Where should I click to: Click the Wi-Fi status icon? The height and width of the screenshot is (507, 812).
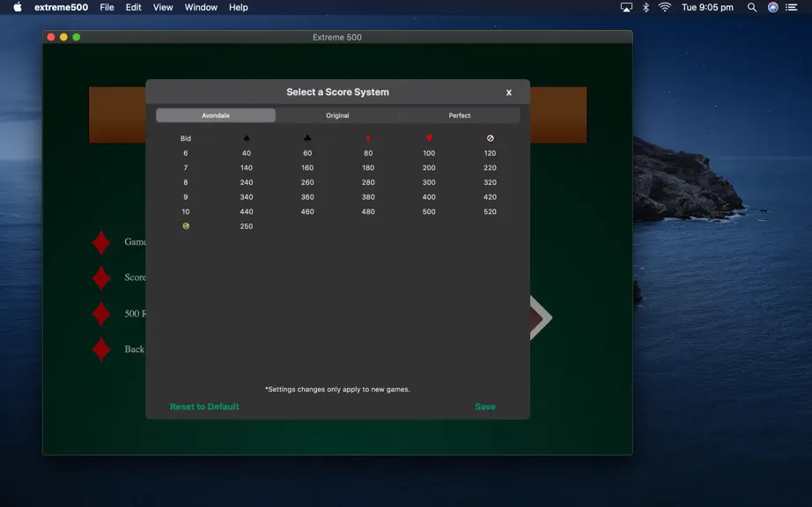665,7
